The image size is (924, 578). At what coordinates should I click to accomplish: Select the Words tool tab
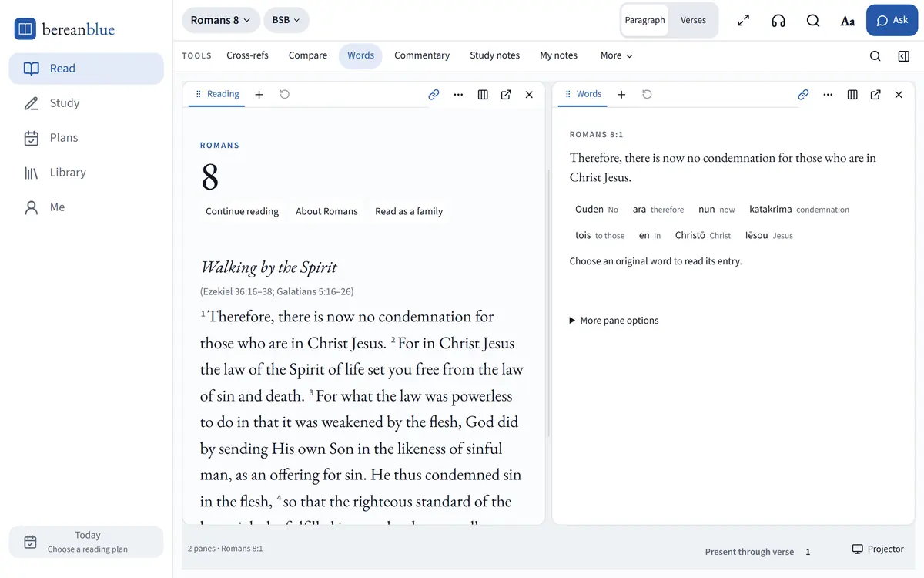point(360,55)
